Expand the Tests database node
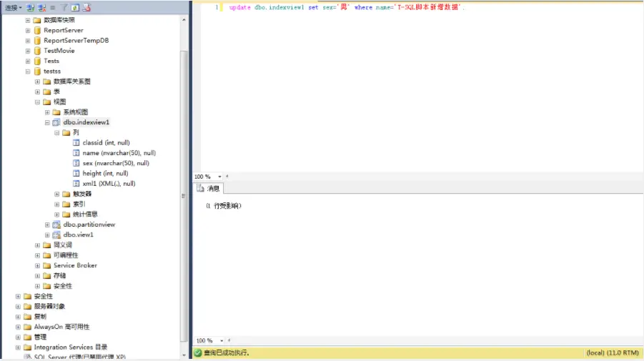Viewport: 644px width, 361px height. (27, 61)
